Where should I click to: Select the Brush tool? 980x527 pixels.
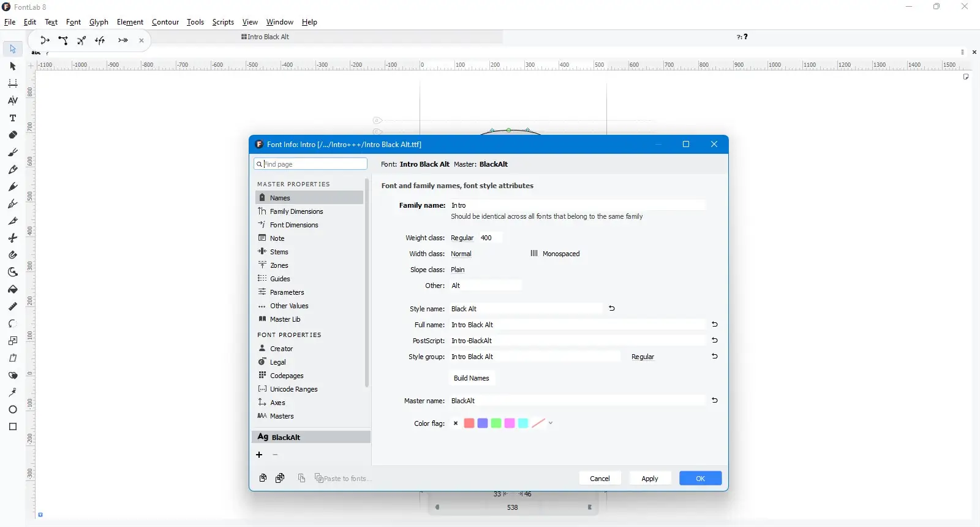[13, 152]
